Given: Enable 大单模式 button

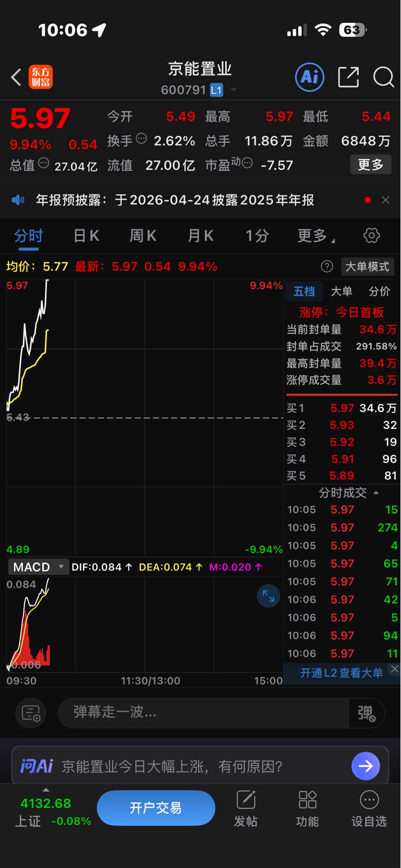Looking at the screenshot, I should pyautogui.click(x=368, y=266).
